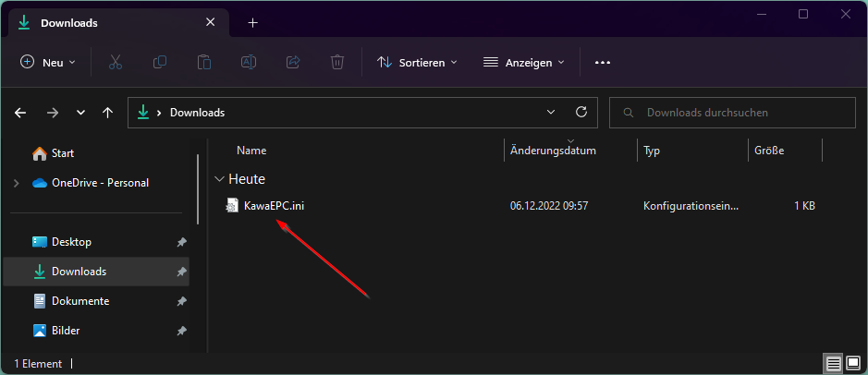Click the Start home icon in sidebar
The height and width of the screenshot is (375, 868).
click(40, 153)
